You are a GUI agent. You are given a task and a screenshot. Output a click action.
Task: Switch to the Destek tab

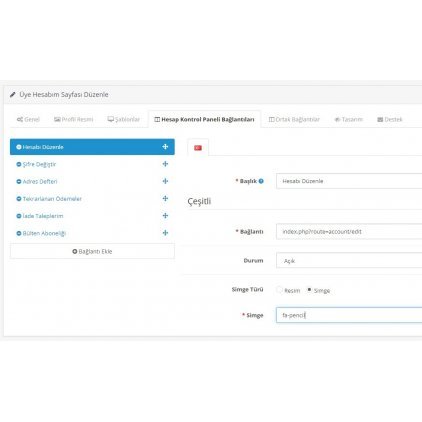coord(390,119)
